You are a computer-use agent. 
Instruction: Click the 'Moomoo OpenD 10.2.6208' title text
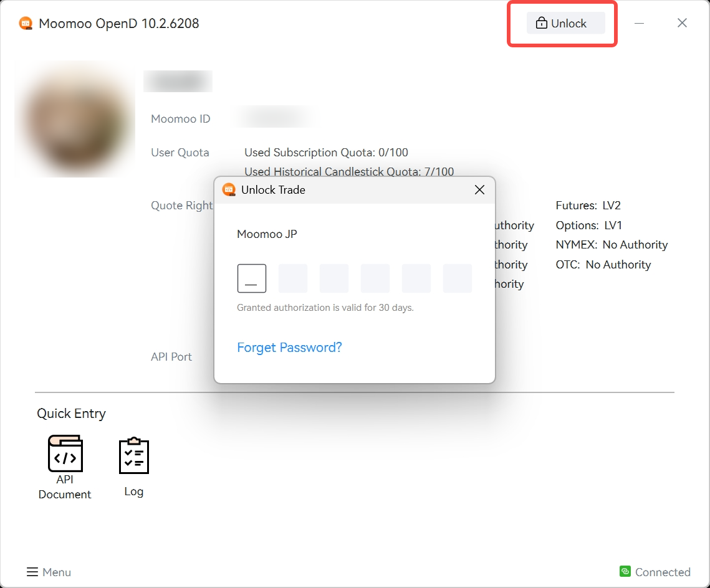point(118,24)
